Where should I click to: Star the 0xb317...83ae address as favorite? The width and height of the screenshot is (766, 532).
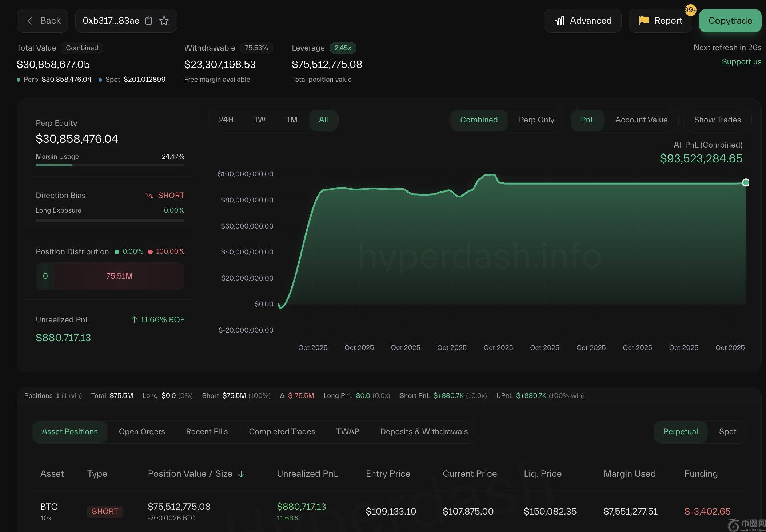click(x=164, y=21)
